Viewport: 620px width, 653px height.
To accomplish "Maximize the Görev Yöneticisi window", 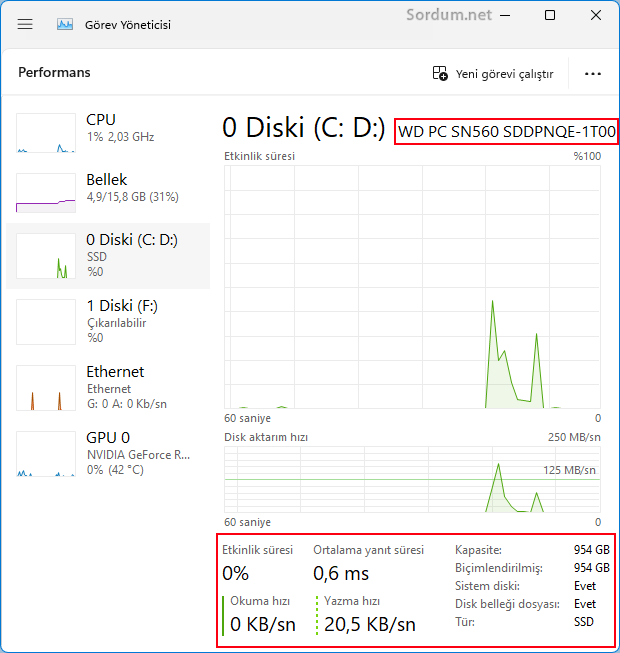I will coord(550,15).
